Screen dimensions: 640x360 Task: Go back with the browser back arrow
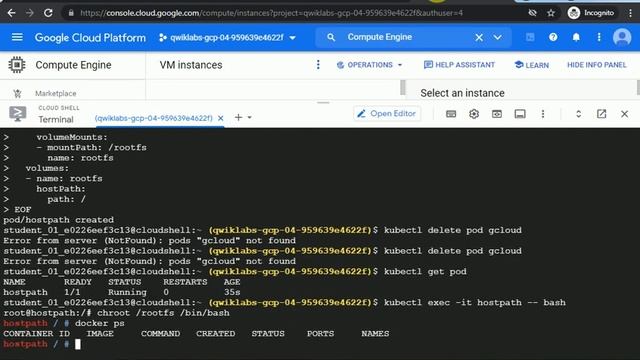(11, 13)
